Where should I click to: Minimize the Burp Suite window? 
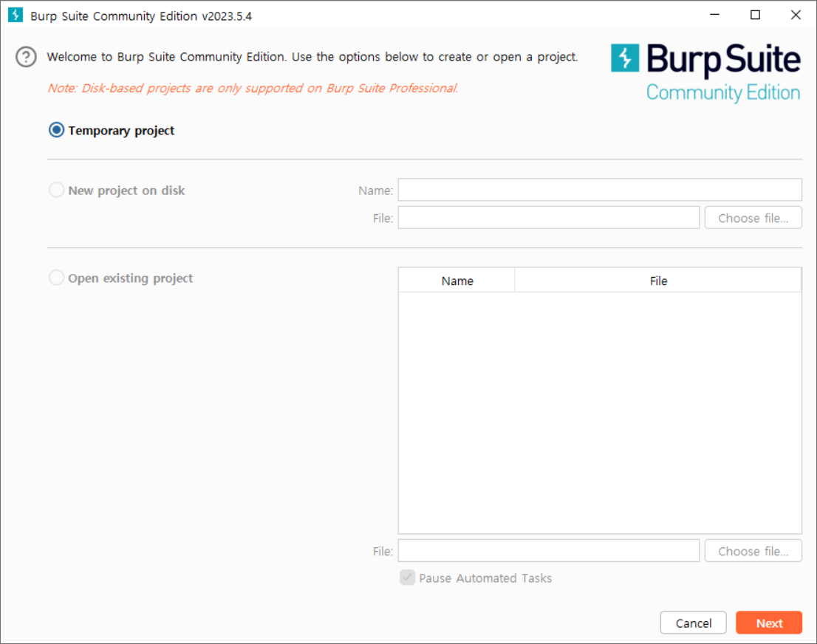coord(714,15)
